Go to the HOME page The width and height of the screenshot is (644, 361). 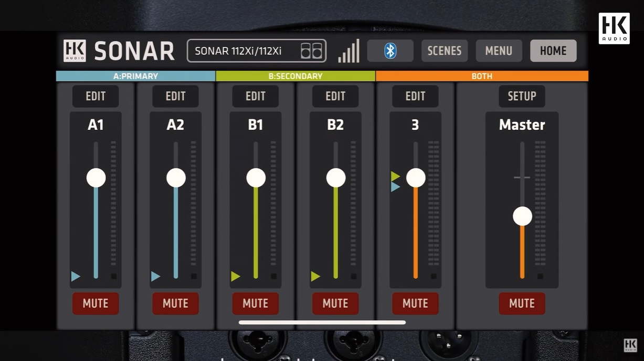click(553, 51)
